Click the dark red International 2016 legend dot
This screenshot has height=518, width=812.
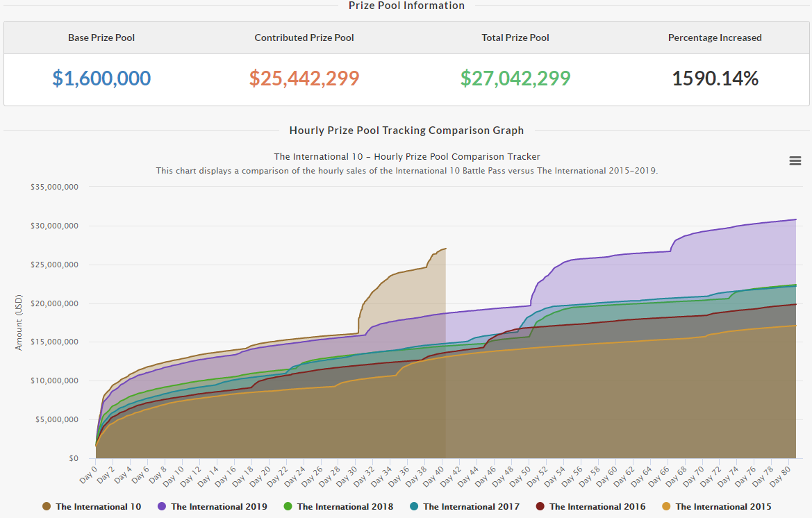pos(540,507)
